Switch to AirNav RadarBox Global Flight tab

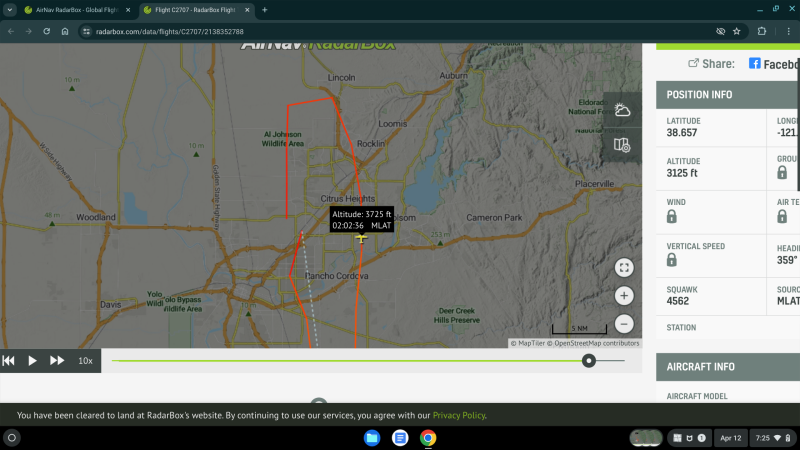pos(78,10)
